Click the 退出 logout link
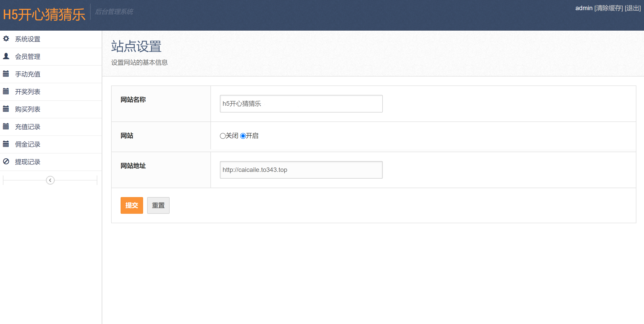Viewport: 644px width, 324px height. 633,8
